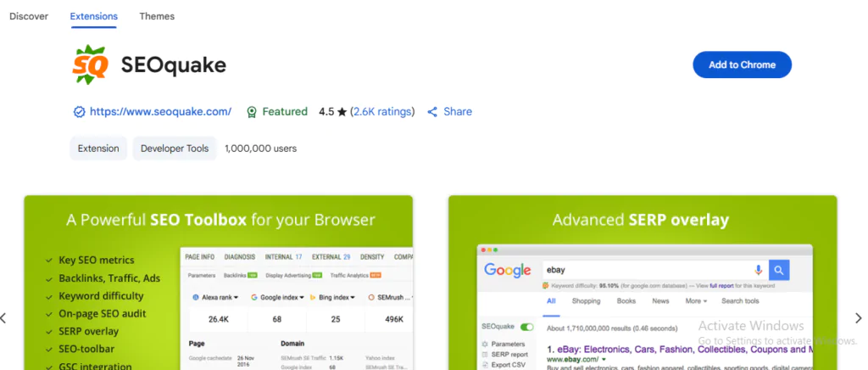868x370 pixels.
Task: Click the Google logo in the screenshot
Action: point(508,271)
